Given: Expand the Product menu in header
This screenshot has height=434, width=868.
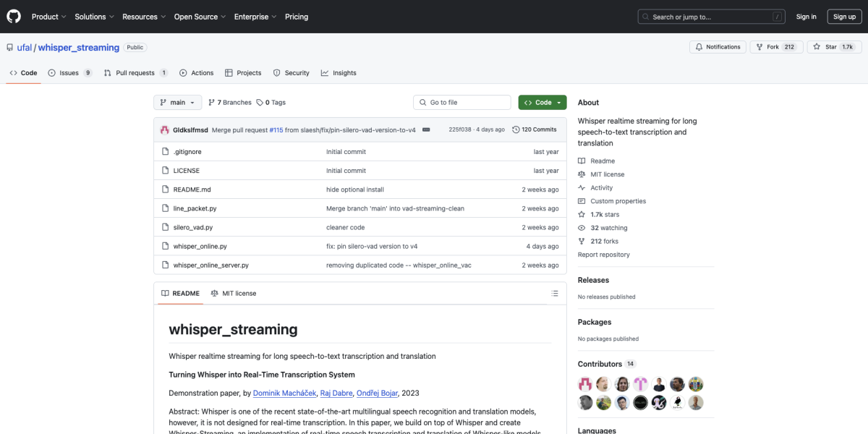Looking at the screenshot, I should click(x=48, y=17).
